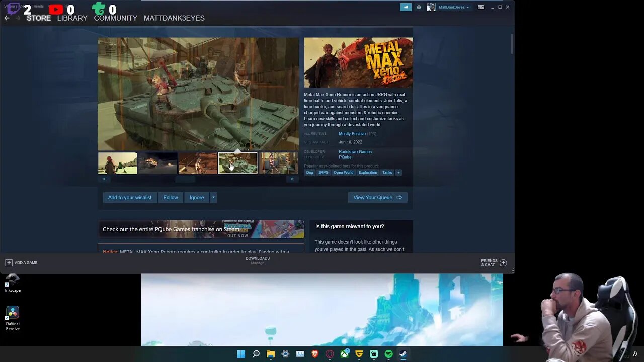The width and height of the screenshot is (644, 362).
Task: Open the Windows Start menu
Action: tap(241, 354)
